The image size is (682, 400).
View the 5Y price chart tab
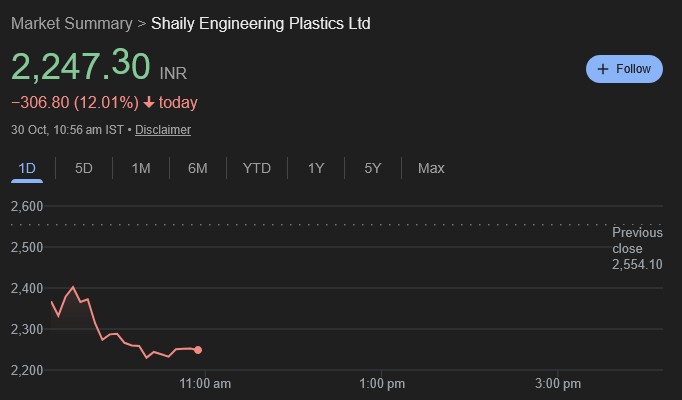click(x=373, y=168)
